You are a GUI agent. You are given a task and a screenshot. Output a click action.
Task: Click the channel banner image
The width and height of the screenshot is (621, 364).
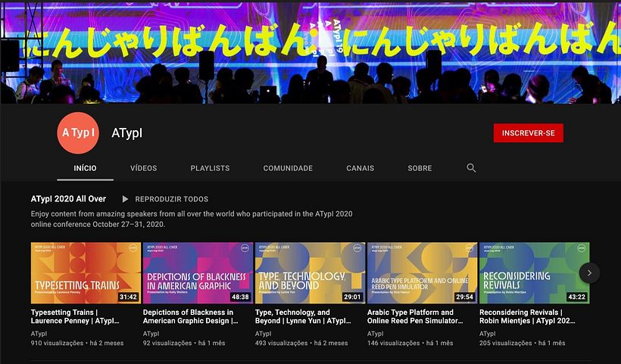tap(310, 53)
